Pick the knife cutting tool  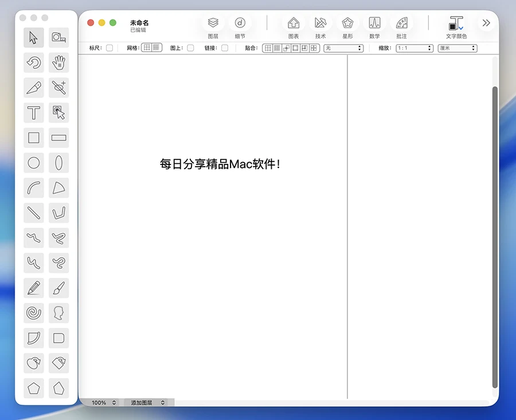coord(34,87)
